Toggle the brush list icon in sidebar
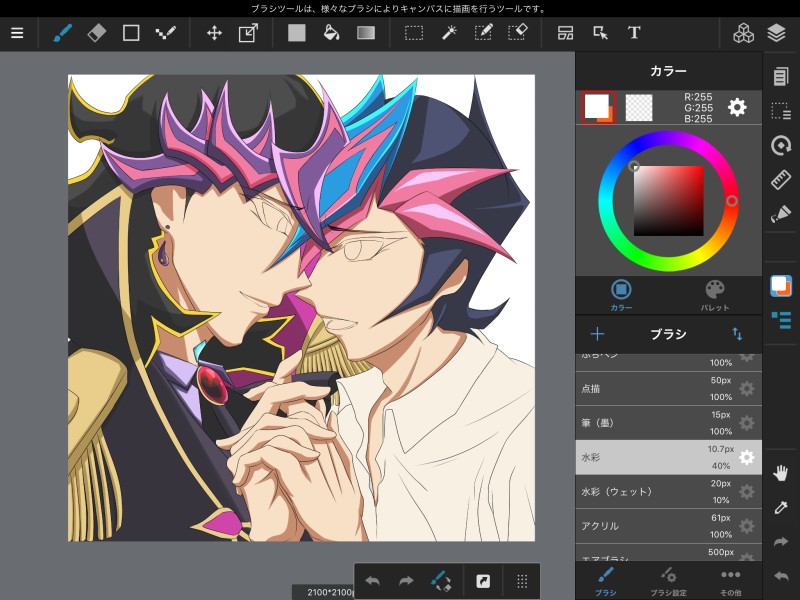Image resolution: width=800 pixels, height=600 pixels. coord(781,320)
